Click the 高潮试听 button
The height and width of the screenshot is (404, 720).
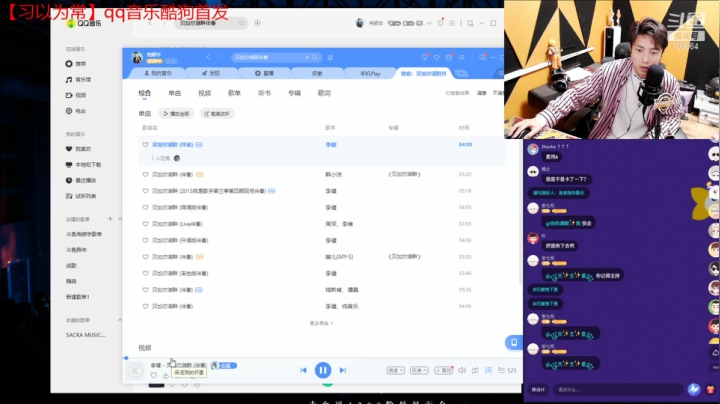[217, 113]
